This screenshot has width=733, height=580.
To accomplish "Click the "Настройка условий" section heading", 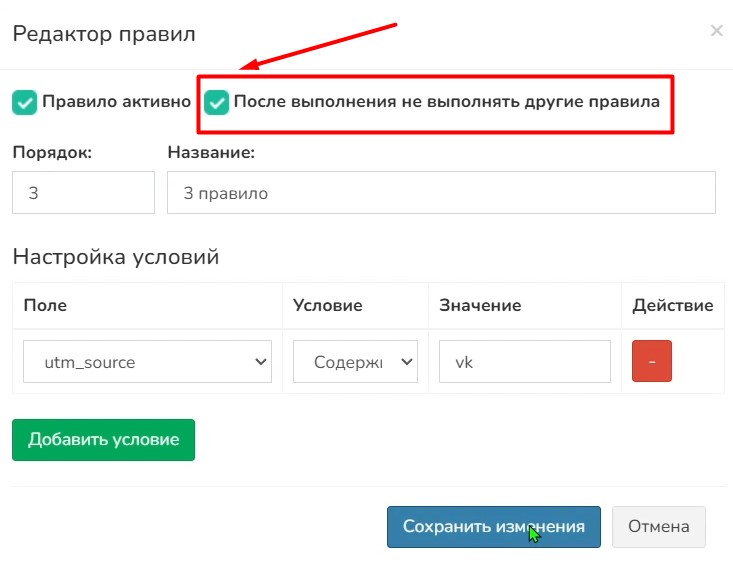I will (115, 257).
